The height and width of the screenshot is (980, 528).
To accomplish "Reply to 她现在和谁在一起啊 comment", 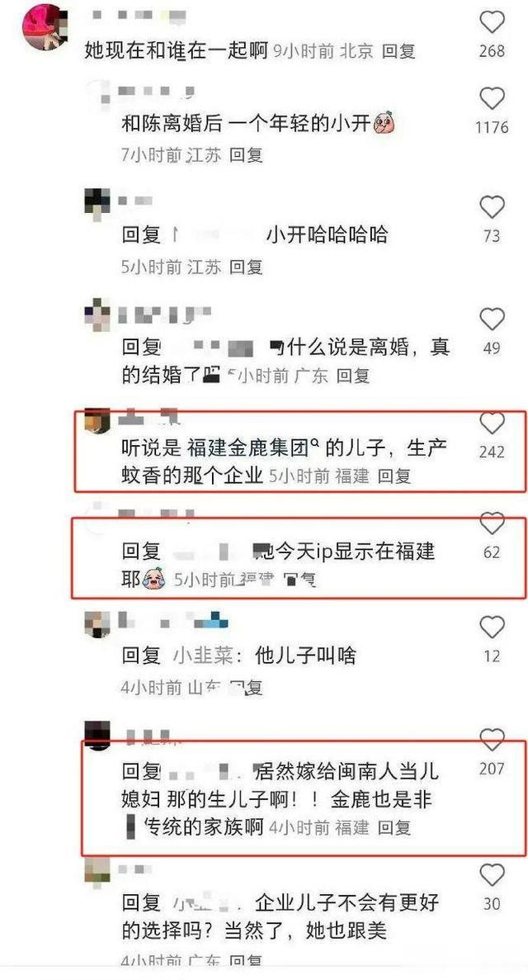I will pos(398,51).
